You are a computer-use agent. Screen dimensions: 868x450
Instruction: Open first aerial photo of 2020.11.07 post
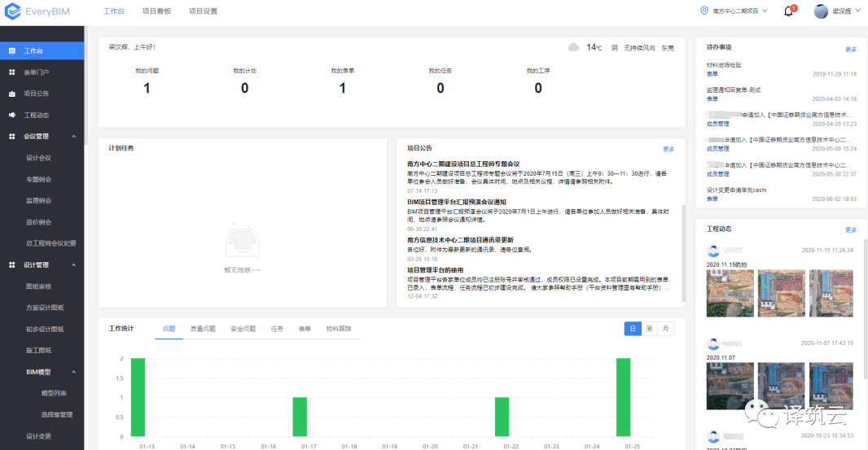730,386
